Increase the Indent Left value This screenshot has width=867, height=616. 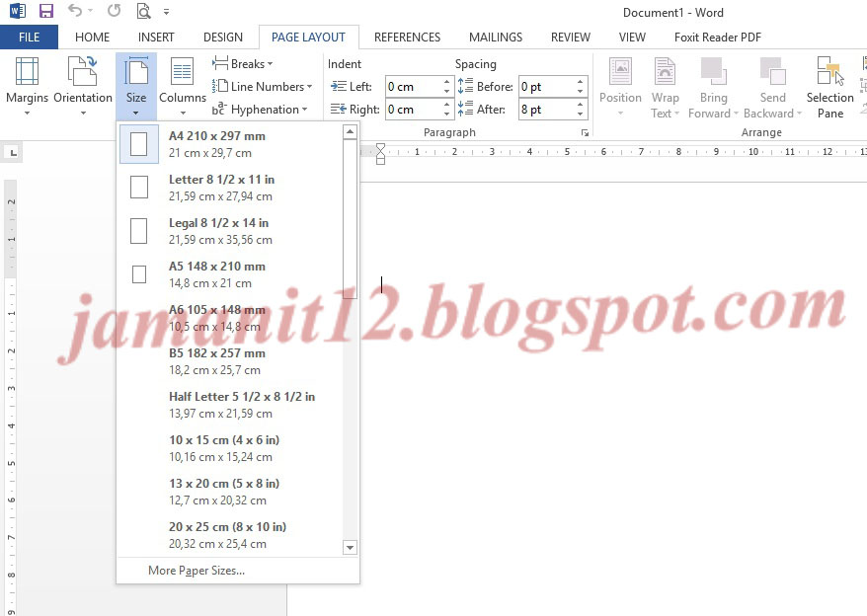[446, 82]
